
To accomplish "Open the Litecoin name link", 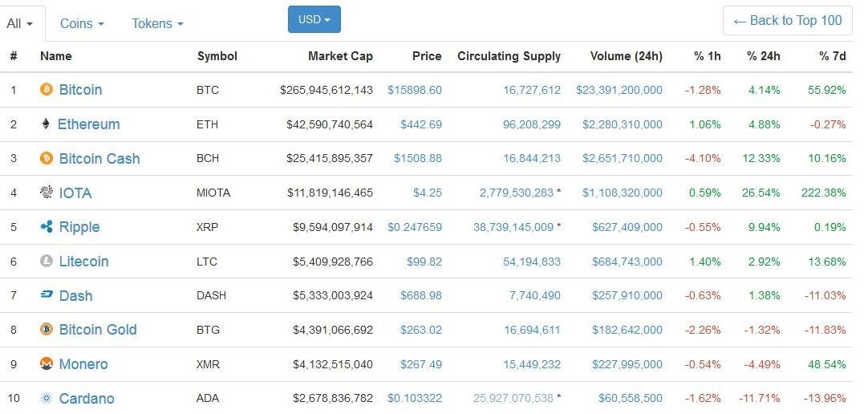I will coord(83,262).
